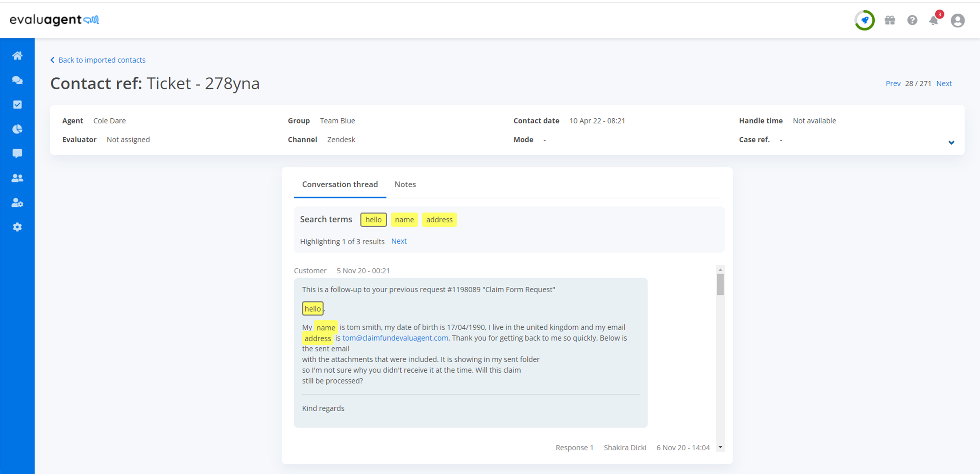Go to Prev contact
Screen dimensions: 980x474
pyautogui.click(x=893, y=83)
